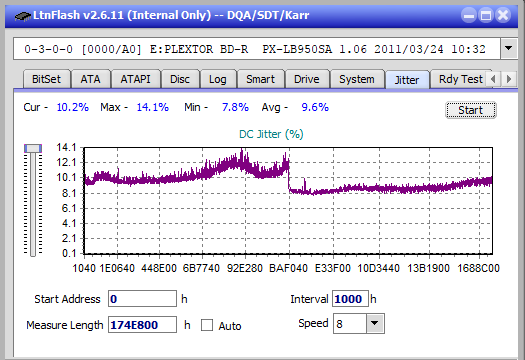Click the LtnFlash chip icon in title bar
The width and height of the screenshot is (525, 360).
point(22,16)
